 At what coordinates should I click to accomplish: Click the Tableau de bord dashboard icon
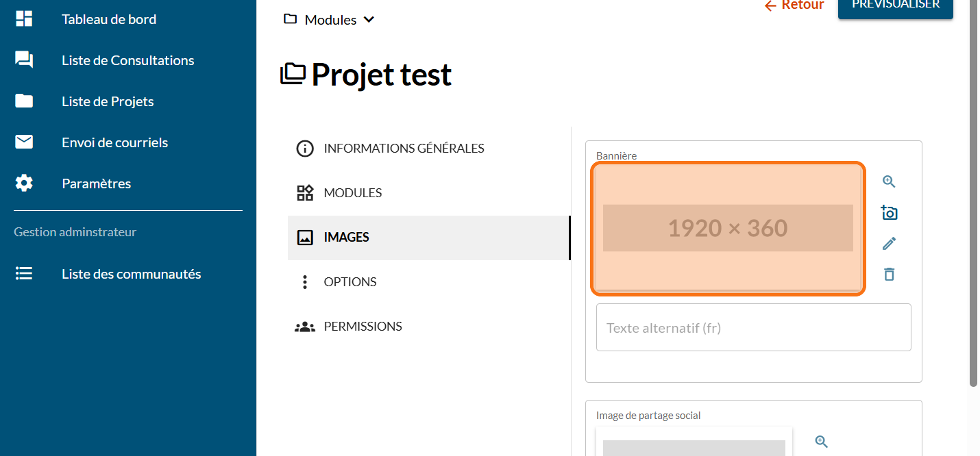tap(24, 19)
